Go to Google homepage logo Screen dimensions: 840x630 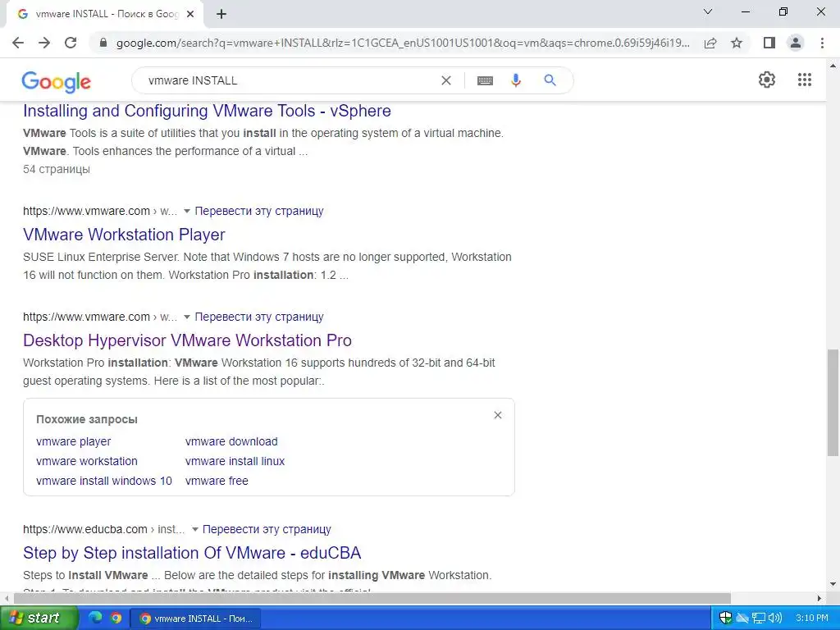(x=57, y=81)
